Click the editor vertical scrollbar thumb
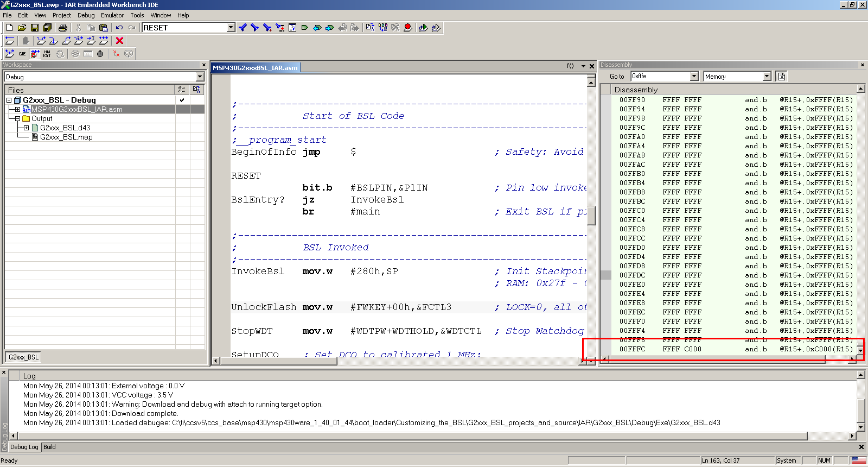Image resolution: width=868 pixels, height=467 pixels. [x=591, y=216]
